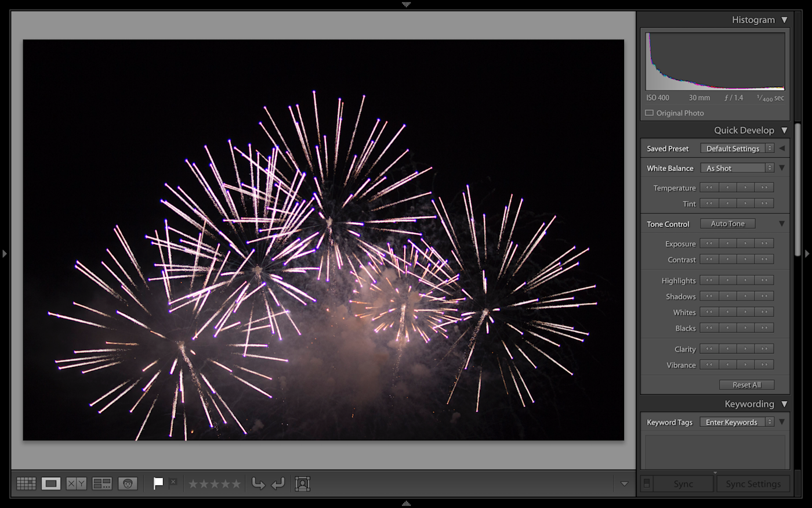The width and height of the screenshot is (812, 508).
Task: Increase Exposure by a small step
Action: click(x=746, y=243)
